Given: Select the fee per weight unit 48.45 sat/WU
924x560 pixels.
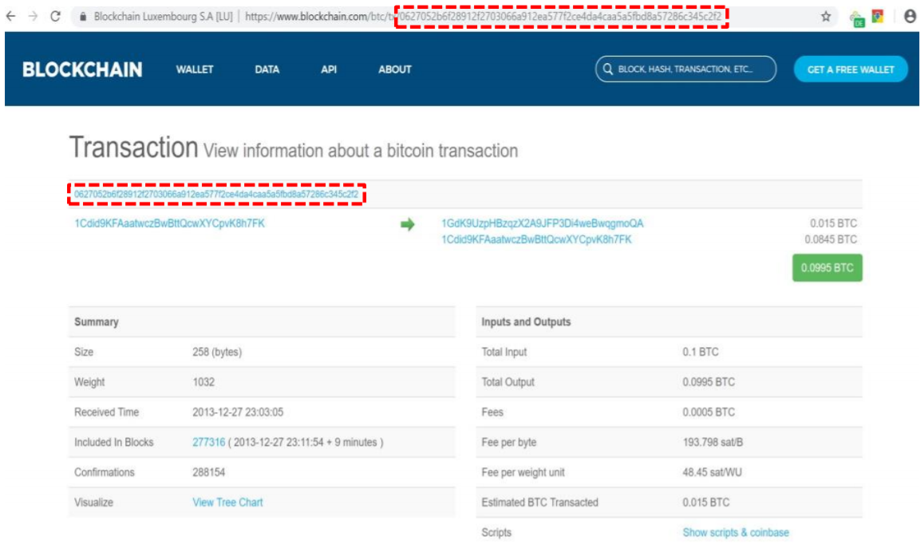Looking at the screenshot, I should click(712, 472).
